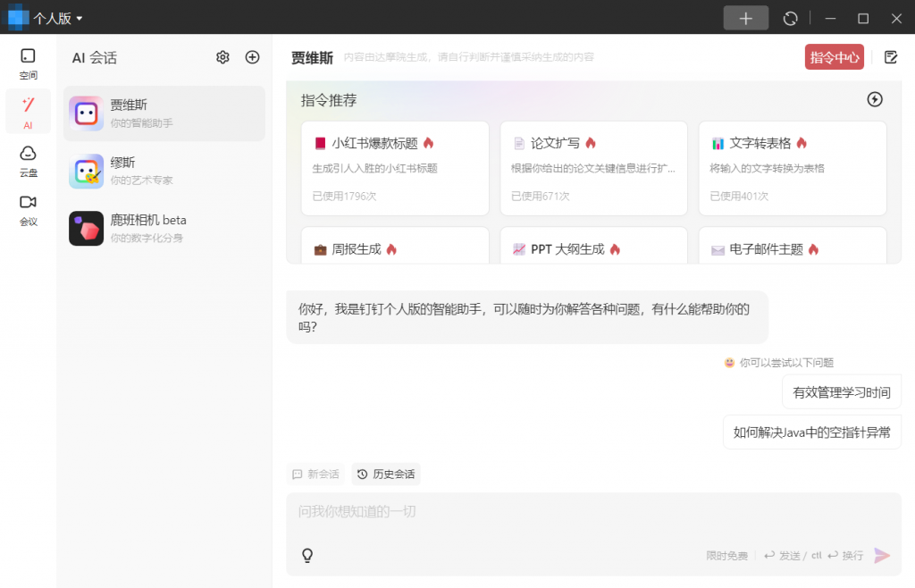Click the plus button in title bar
The width and height of the screenshot is (915, 588).
tap(746, 18)
